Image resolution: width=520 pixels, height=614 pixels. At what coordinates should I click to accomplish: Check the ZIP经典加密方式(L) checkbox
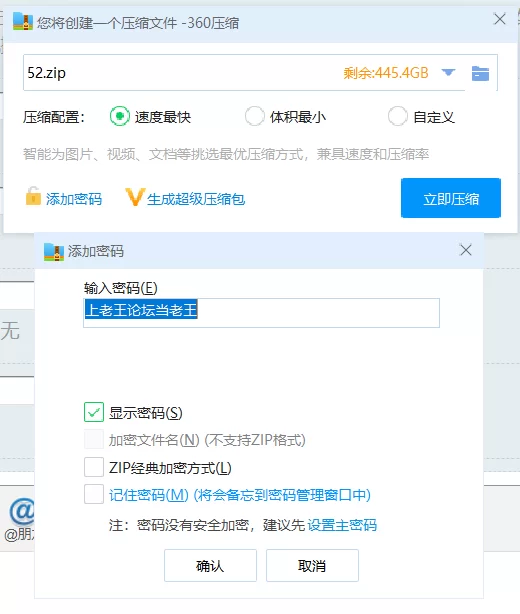tap(94, 467)
